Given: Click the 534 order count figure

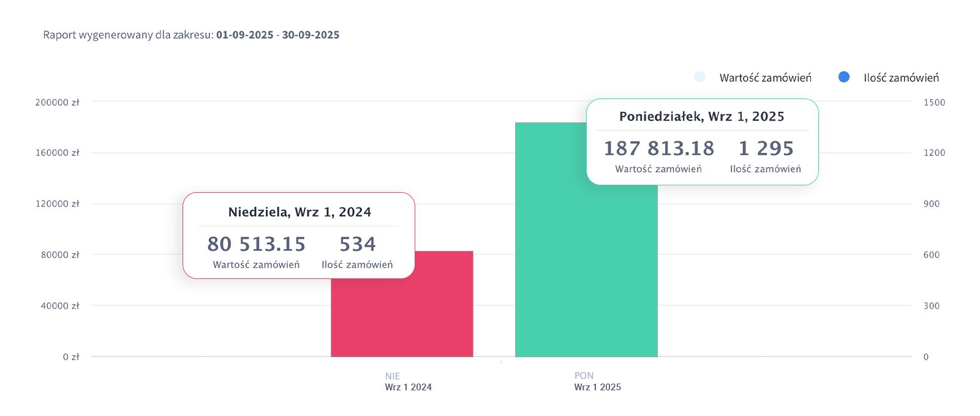Looking at the screenshot, I should [x=358, y=244].
